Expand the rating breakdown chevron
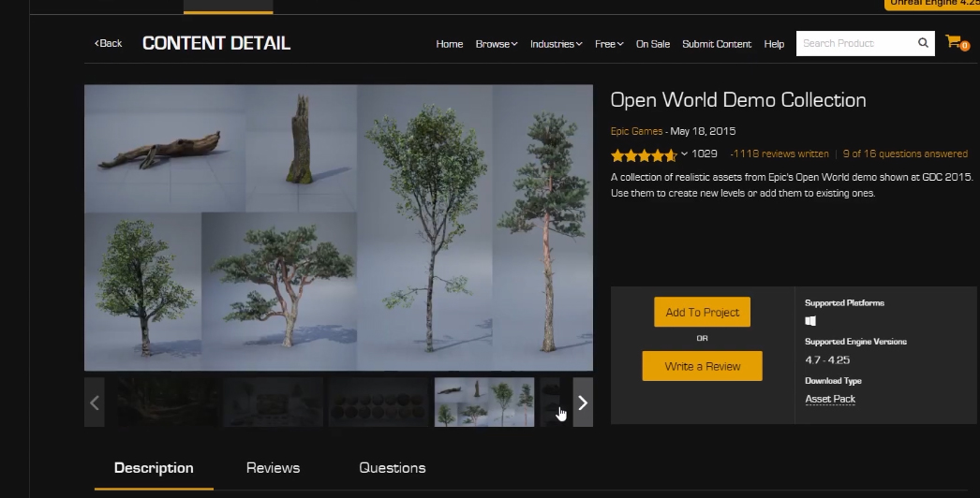 (684, 154)
